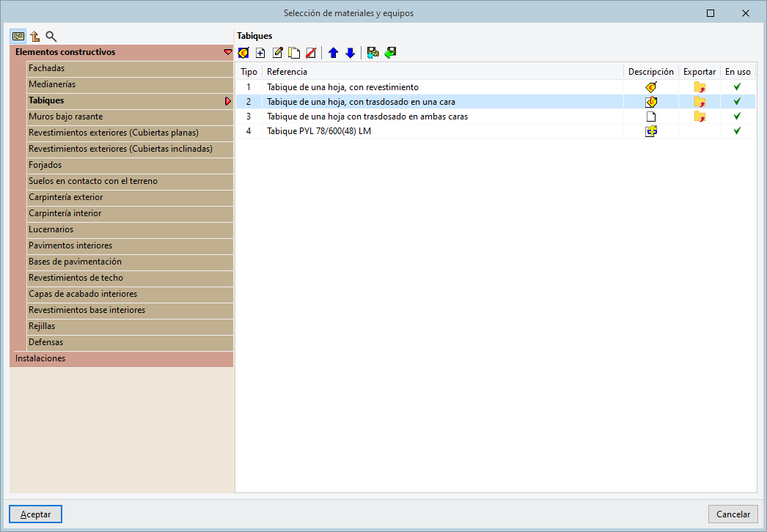Toggle En uso checkmark for Tabique PYL
The width and height of the screenshot is (767, 532).
[x=737, y=130]
